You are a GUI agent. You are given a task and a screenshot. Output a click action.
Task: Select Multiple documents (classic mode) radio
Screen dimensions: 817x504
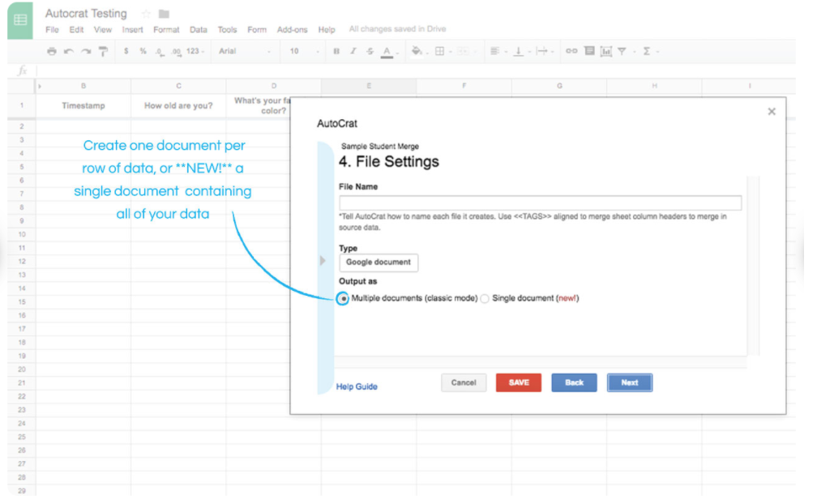point(342,299)
